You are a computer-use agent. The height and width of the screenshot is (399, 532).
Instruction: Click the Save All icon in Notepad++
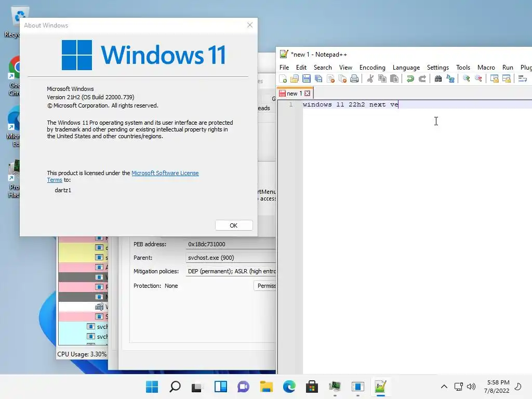point(318,79)
